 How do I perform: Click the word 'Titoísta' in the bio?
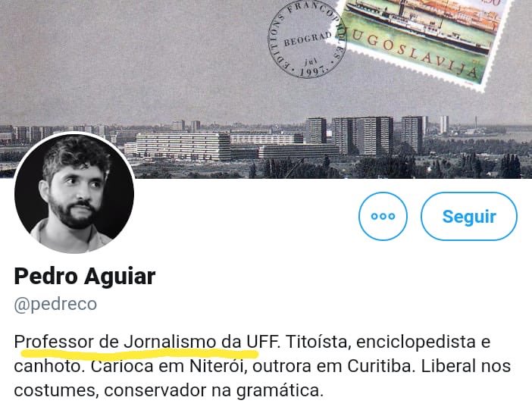point(318,342)
